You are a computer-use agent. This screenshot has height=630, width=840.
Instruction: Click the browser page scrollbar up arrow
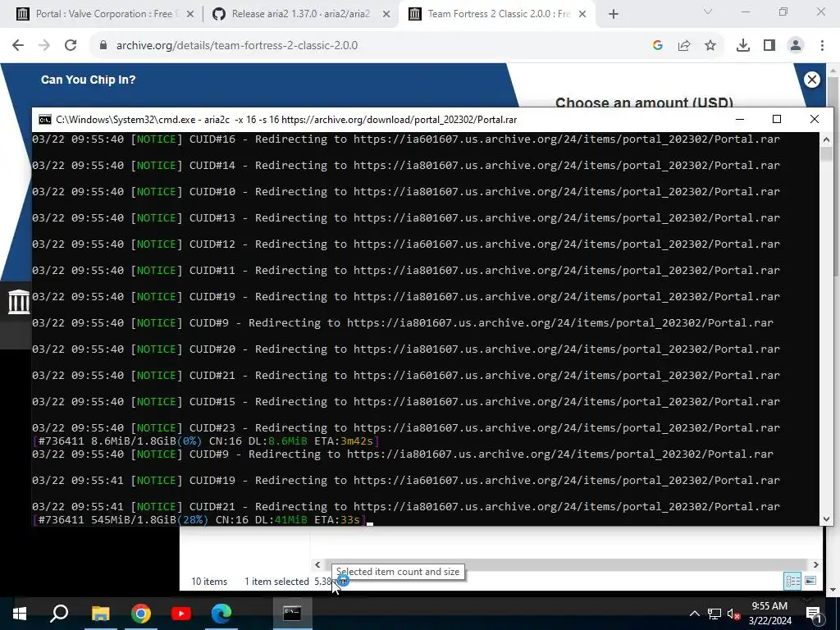pyautogui.click(x=833, y=71)
